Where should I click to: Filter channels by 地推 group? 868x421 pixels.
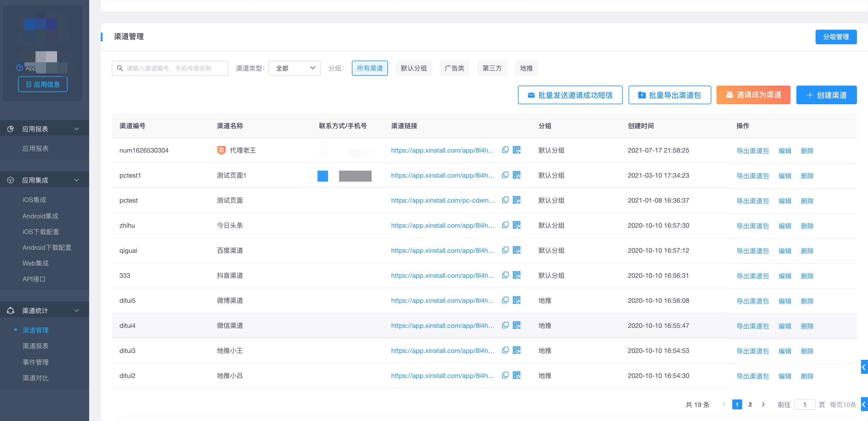(x=526, y=68)
